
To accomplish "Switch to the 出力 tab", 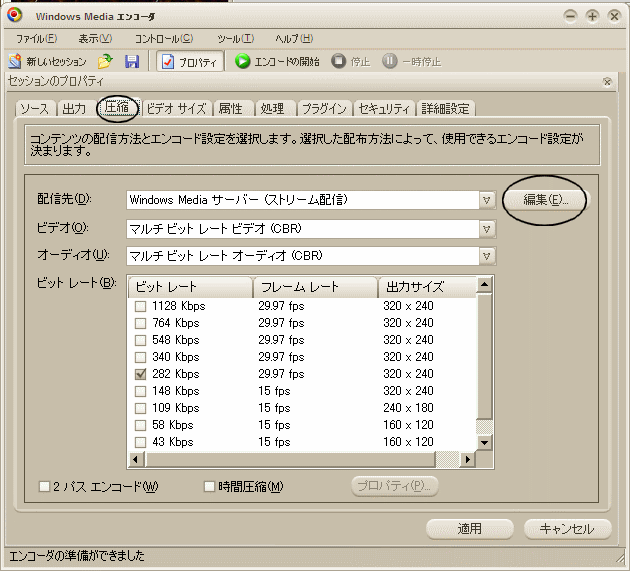I will click(x=74, y=108).
